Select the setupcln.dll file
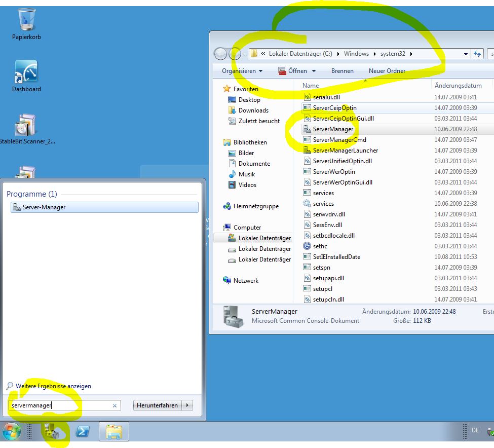Image resolution: width=494 pixels, height=448 pixels. tap(328, 300)
